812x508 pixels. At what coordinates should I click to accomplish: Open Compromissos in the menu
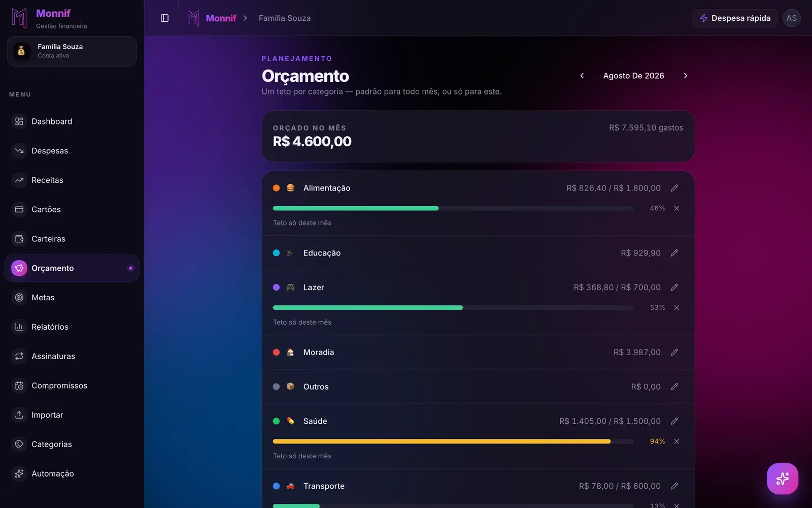(72, 386)
